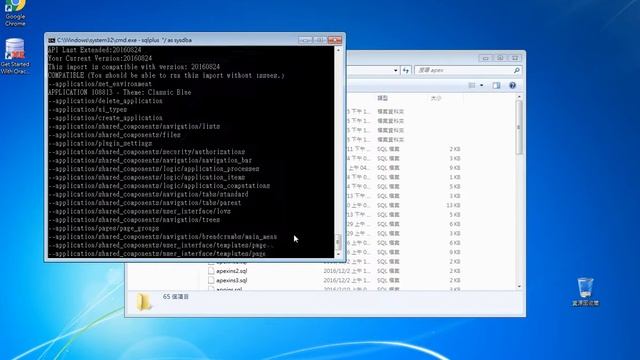Open Explorer help via question mark icon
Screen dimensions: 640x360
(512, 85)
